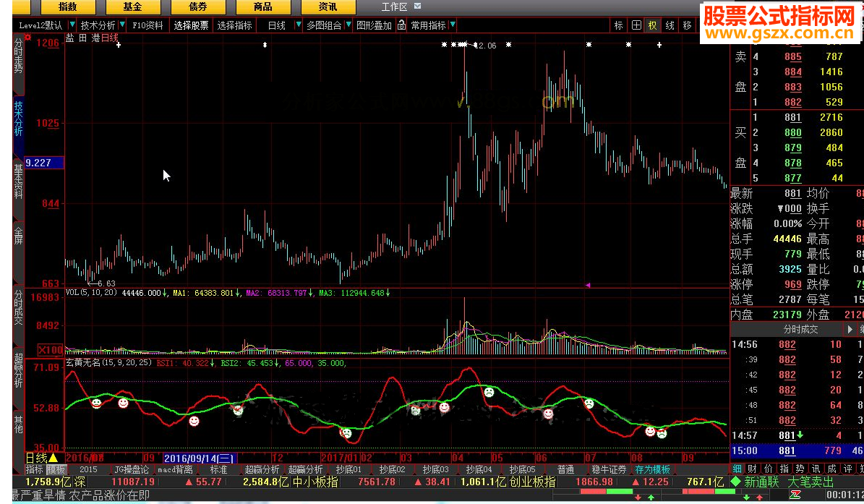Select the macd背离 indicator tab
864x504 pixels.
point(175,470)
